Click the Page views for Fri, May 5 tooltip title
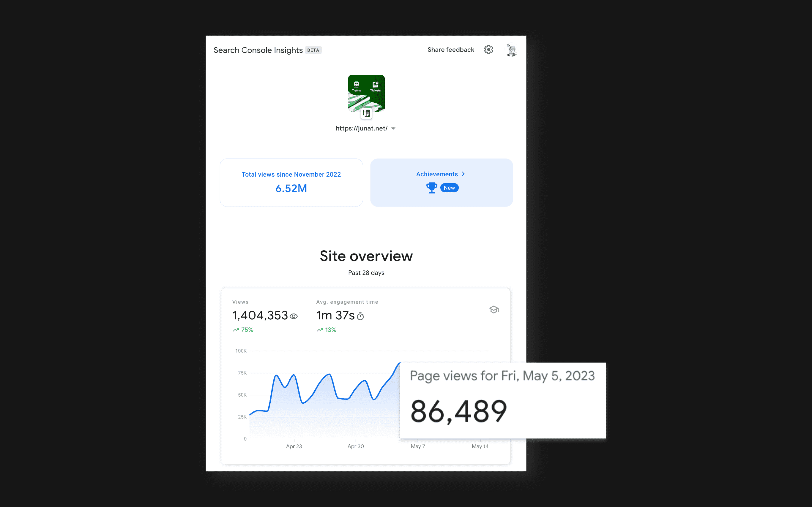The image size is (812, 507). pos(502,376)
